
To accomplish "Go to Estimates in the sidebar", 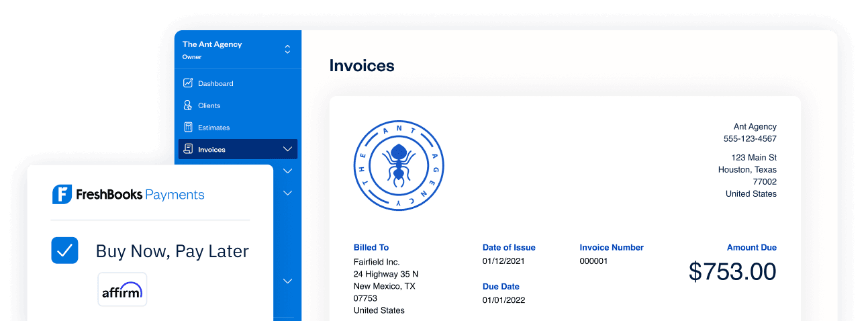I will coord(213,128).
